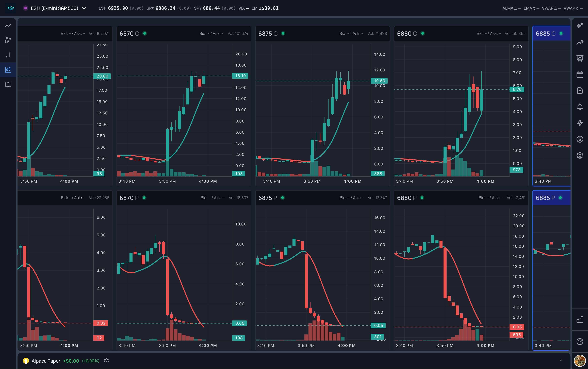Viewport: 588px width, 369px height.
Task: Select the 6885 C chart header
Action: point(551,33)
